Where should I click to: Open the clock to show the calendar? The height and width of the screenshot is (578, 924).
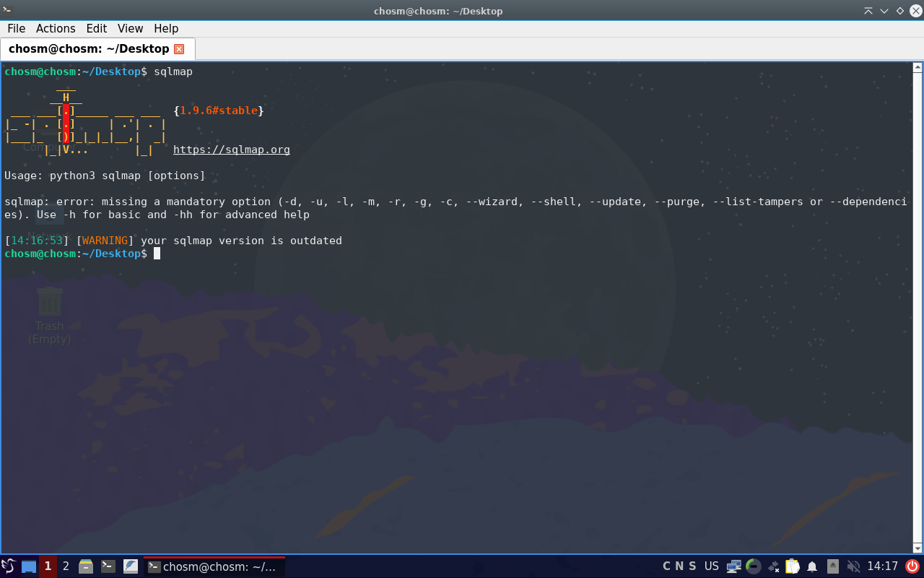884,566
